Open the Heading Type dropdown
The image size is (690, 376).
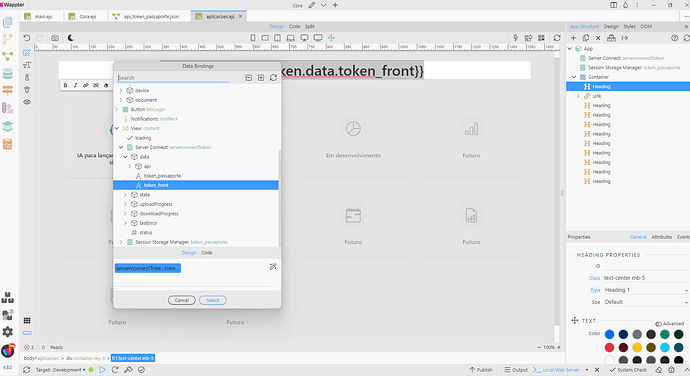[645, 290]
